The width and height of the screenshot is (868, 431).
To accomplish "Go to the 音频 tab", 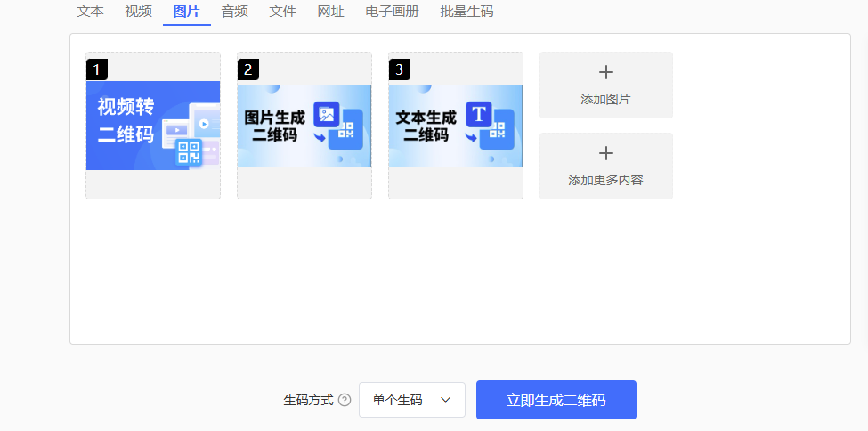I will (x=234, y=12).
